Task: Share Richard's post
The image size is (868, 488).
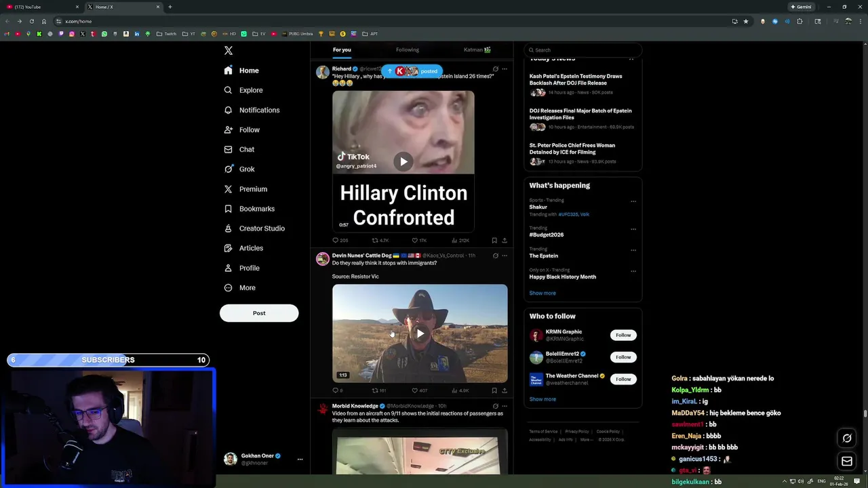Action: (505, 241)
